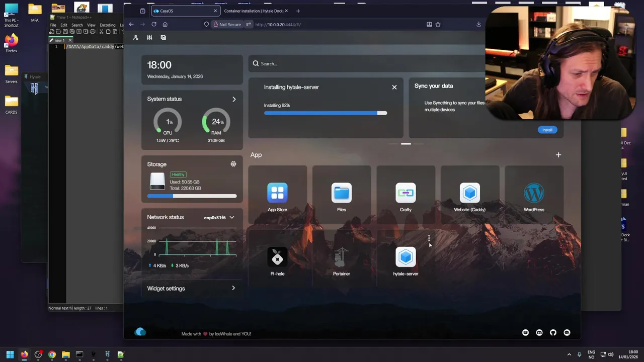
Task: Go back to the previous page in Firefox
Action: (x=131, y=24)
